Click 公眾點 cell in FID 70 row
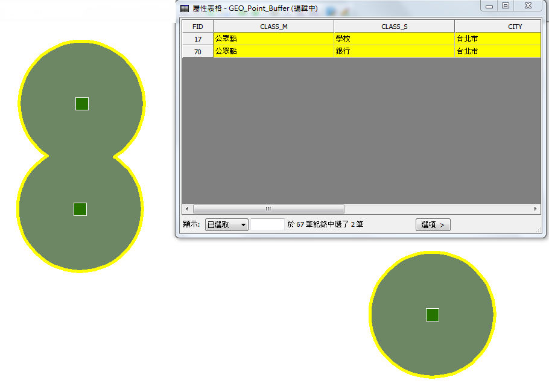The image size is (549, 392). pos(273,51)
